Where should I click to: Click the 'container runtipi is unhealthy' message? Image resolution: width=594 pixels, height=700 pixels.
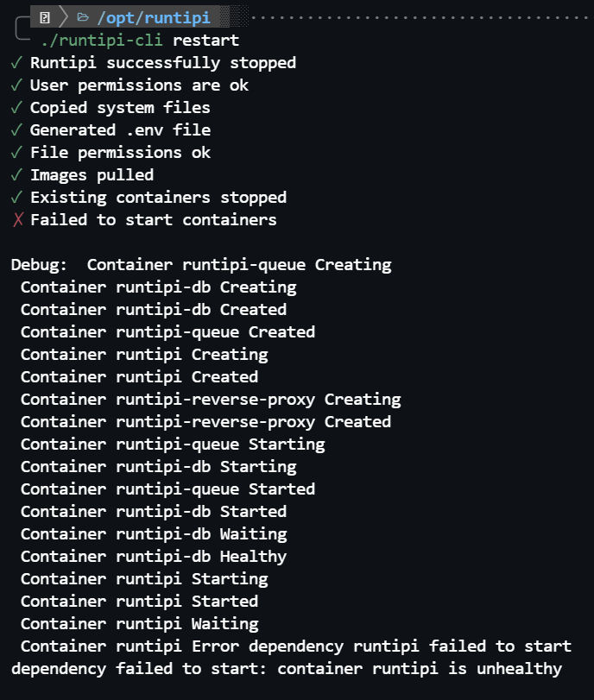(420, 668)
